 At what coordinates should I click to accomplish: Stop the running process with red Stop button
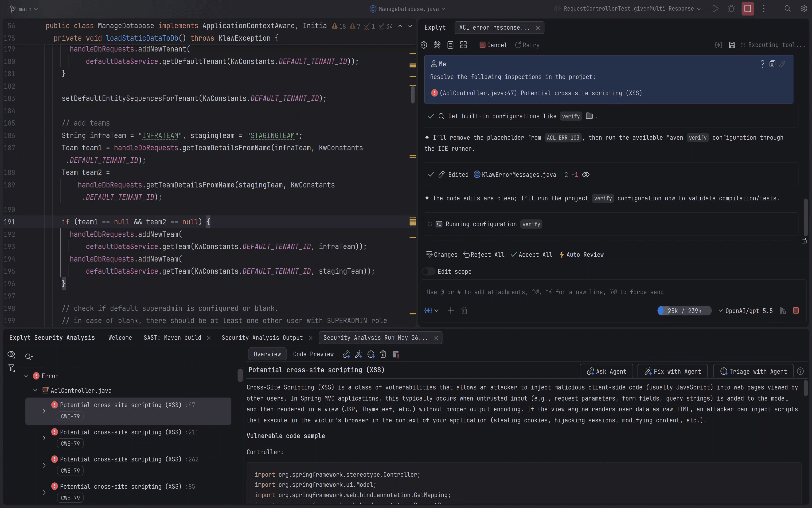tap(748, 9)
